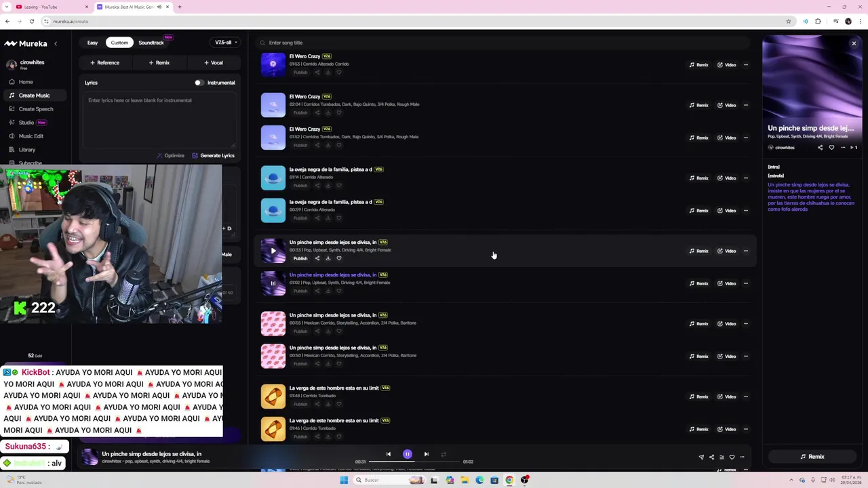Open more options for the 01:02 Pop Upbeat row
Screen dimensions: 868x488
[x=746, y=283]
